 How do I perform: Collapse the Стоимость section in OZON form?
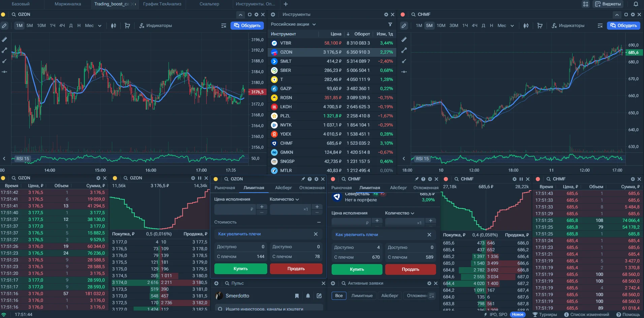point(319,222)
